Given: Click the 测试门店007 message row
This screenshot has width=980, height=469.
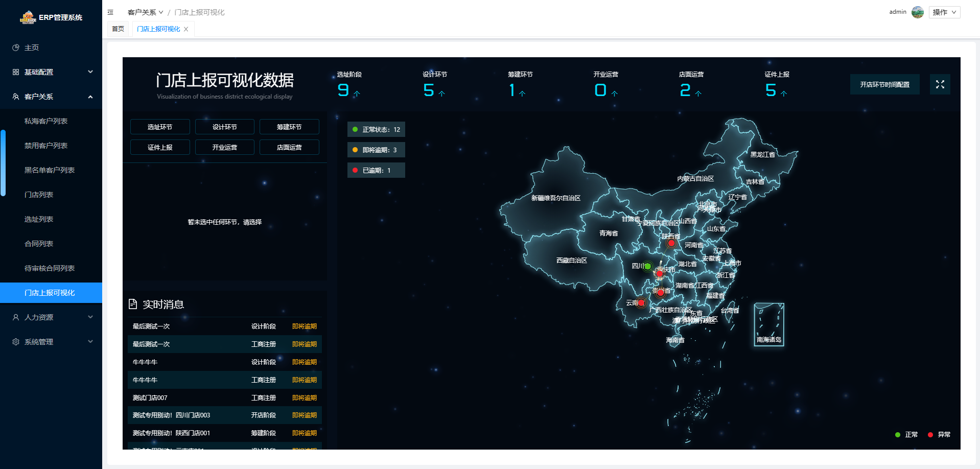Looking at the screenshot, I should pos(225,397).
